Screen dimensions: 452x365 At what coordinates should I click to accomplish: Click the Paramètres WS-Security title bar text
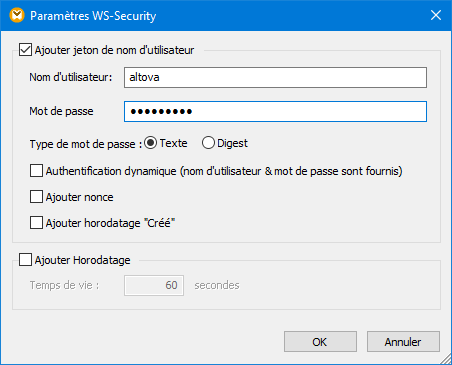[93, 16]
